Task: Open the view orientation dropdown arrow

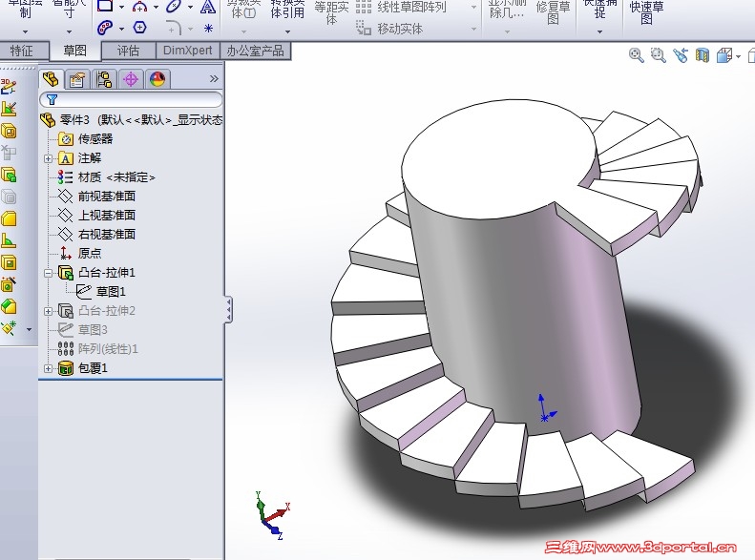Action: click(739, 57)
